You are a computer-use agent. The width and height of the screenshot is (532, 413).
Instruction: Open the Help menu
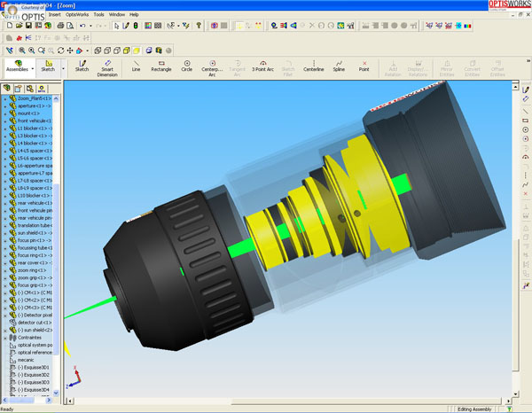coord(134,14)
